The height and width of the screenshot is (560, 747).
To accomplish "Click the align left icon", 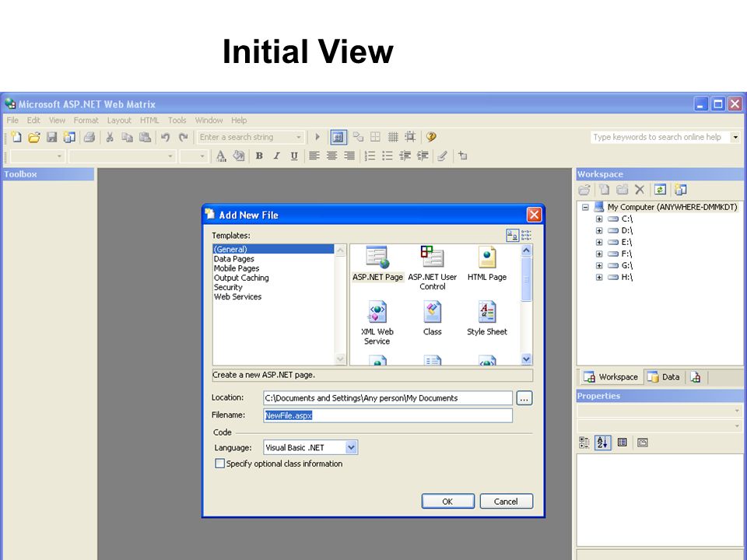I will pyautogui.click(x=314, y=156).
